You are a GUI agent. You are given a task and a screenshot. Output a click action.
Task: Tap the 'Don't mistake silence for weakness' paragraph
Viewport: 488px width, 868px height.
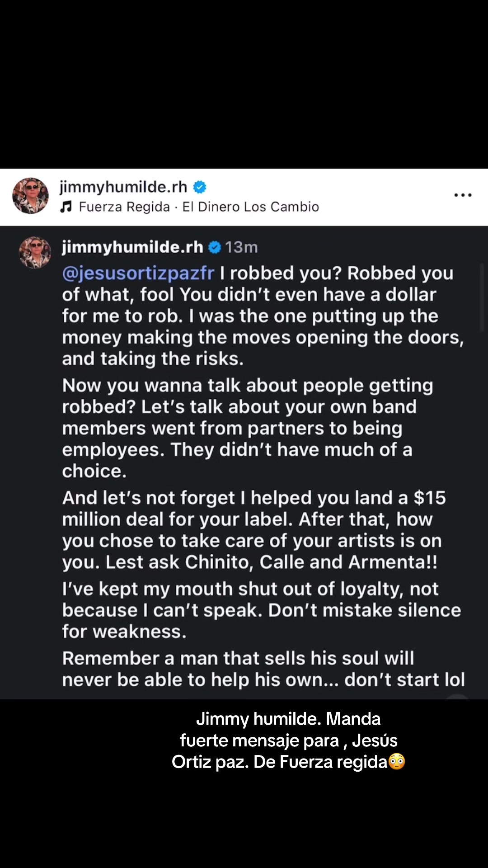tap(262, 610)
